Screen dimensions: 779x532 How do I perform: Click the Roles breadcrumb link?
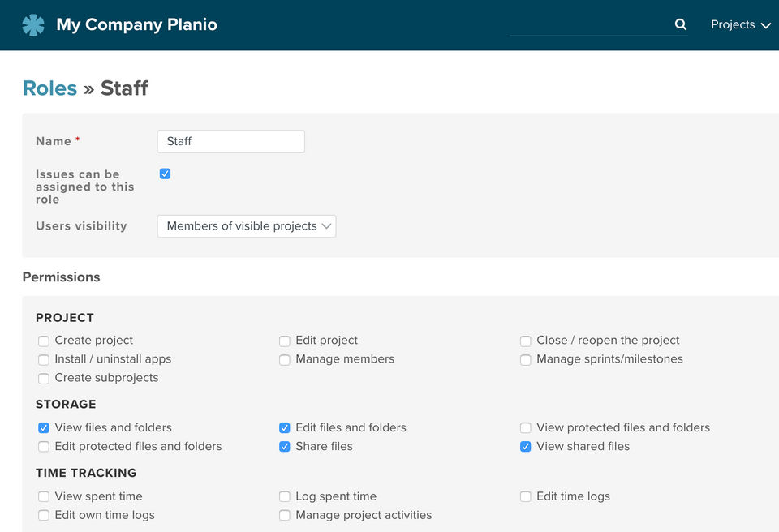(49, 88)
